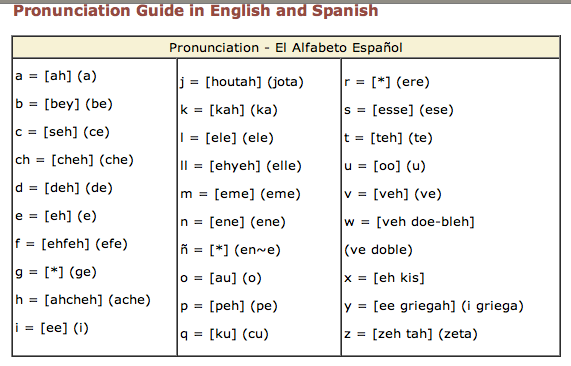The image size is (571, 366).
Task: Click the r = [*] (ere) entry
Action: pyautogui.click(x=387, y=82)
